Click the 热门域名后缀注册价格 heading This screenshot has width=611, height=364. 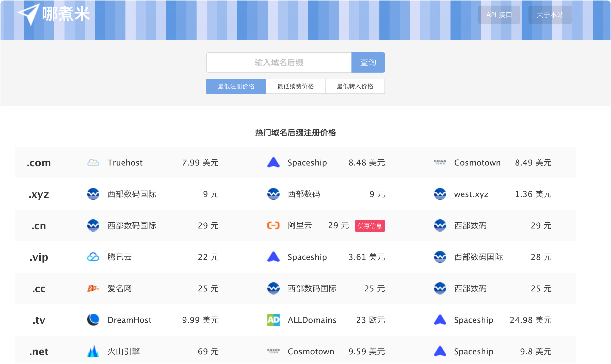click(x=296, y=133)
